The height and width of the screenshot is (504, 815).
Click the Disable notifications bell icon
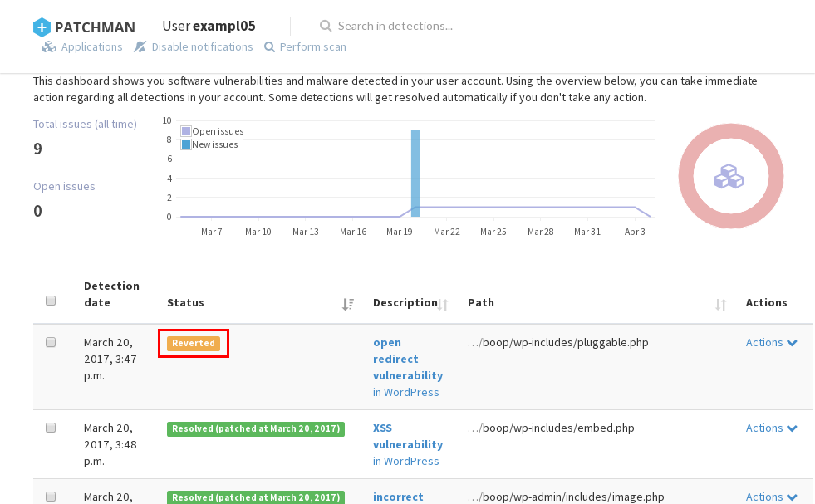pyautogui.click(x=140, y=47)
